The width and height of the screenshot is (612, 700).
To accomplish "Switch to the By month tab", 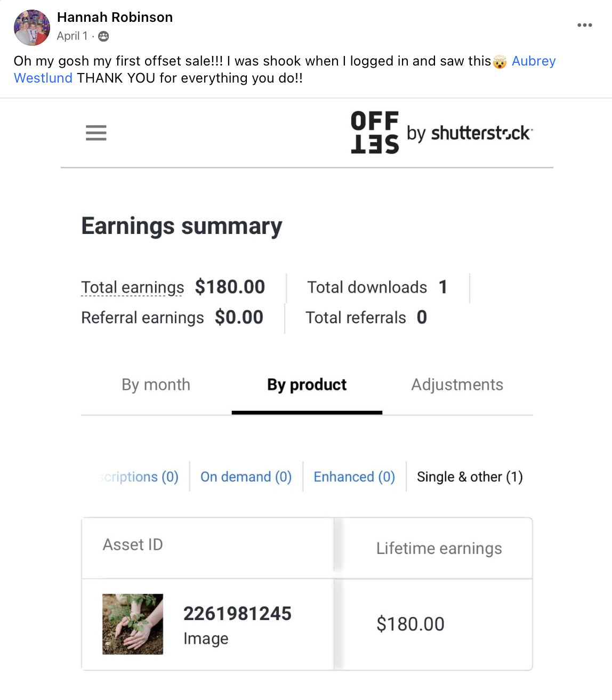I will click(x=156, y=385).
